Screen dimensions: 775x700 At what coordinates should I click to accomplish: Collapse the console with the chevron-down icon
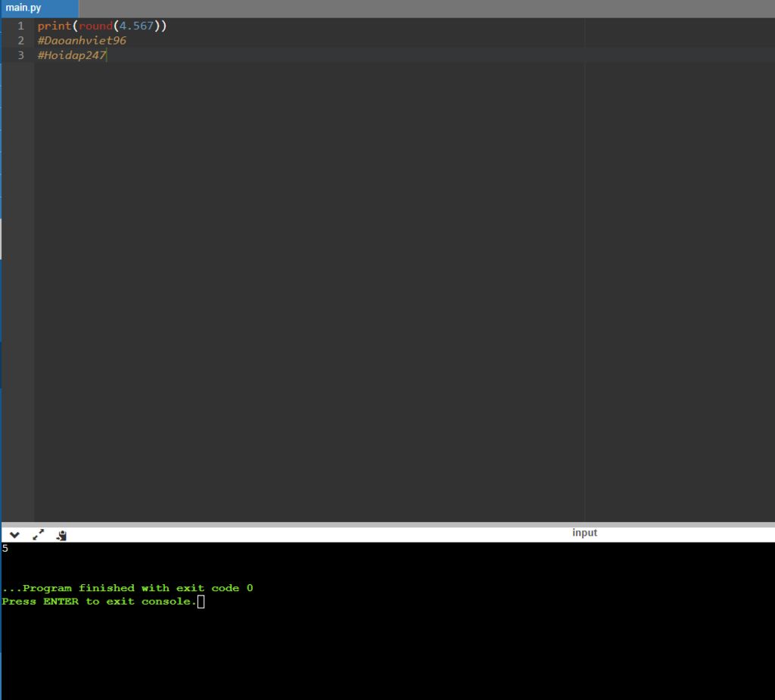[14, 535]
